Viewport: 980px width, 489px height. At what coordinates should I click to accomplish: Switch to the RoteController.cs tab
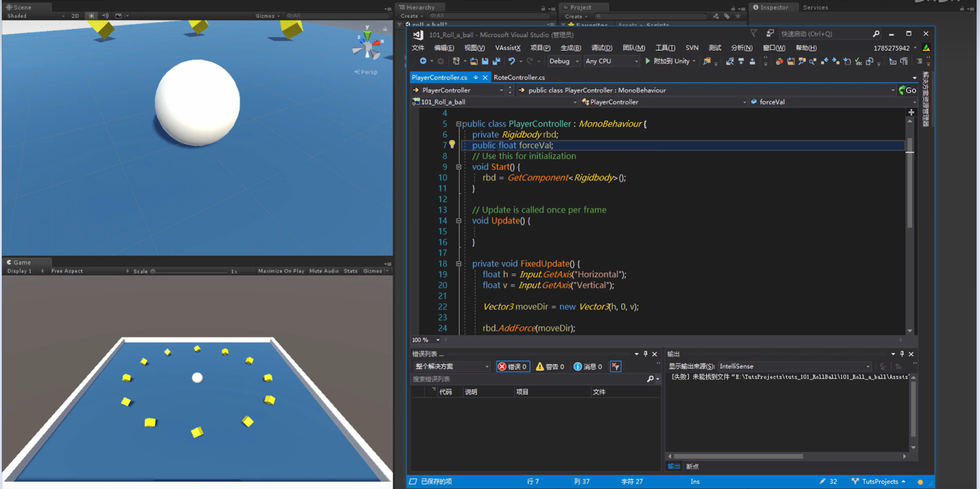(519, 78)
